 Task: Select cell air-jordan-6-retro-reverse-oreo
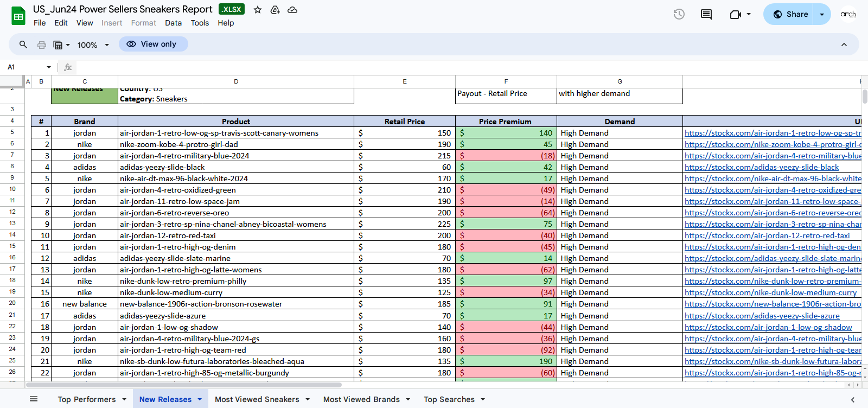coord(236,213)
